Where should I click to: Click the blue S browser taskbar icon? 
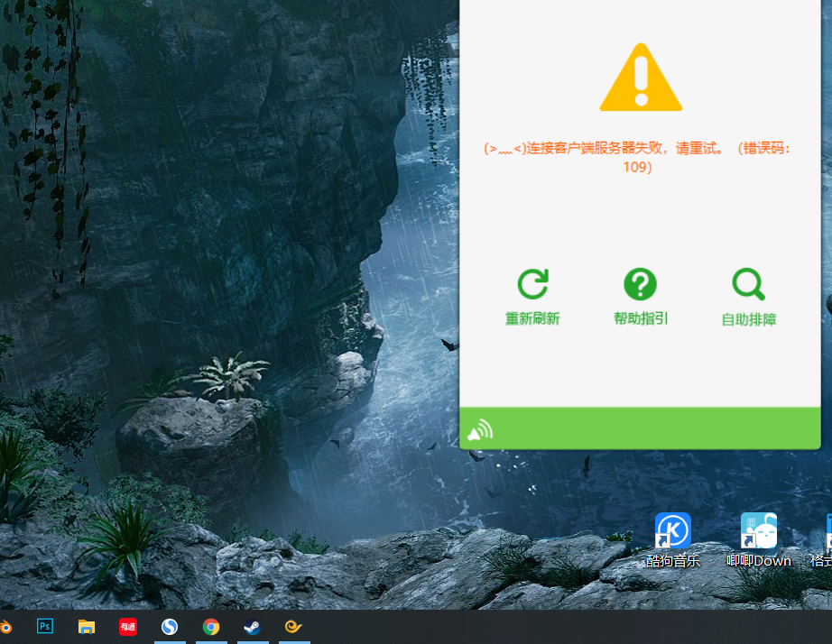169,626
